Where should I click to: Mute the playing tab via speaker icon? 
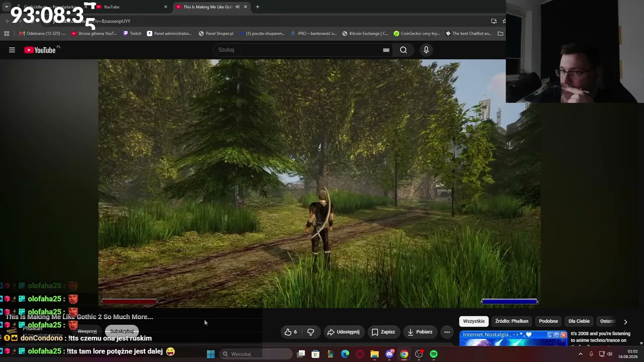(x=237, y=7)
